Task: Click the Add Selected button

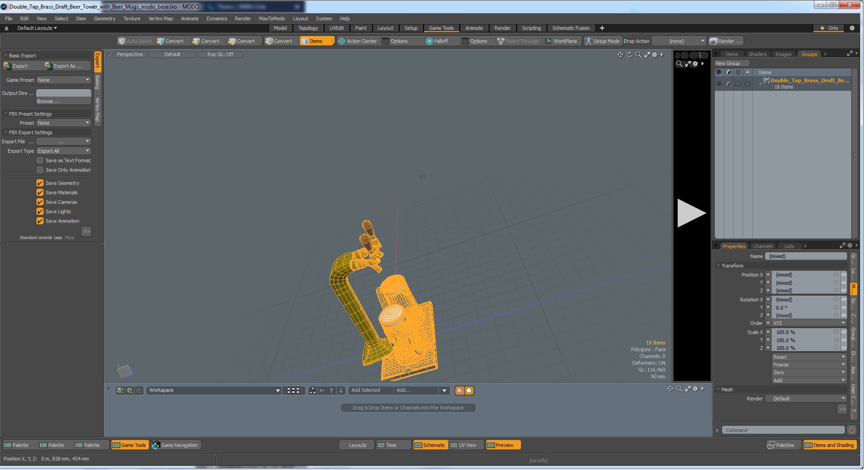Action: tap(370, 390)
